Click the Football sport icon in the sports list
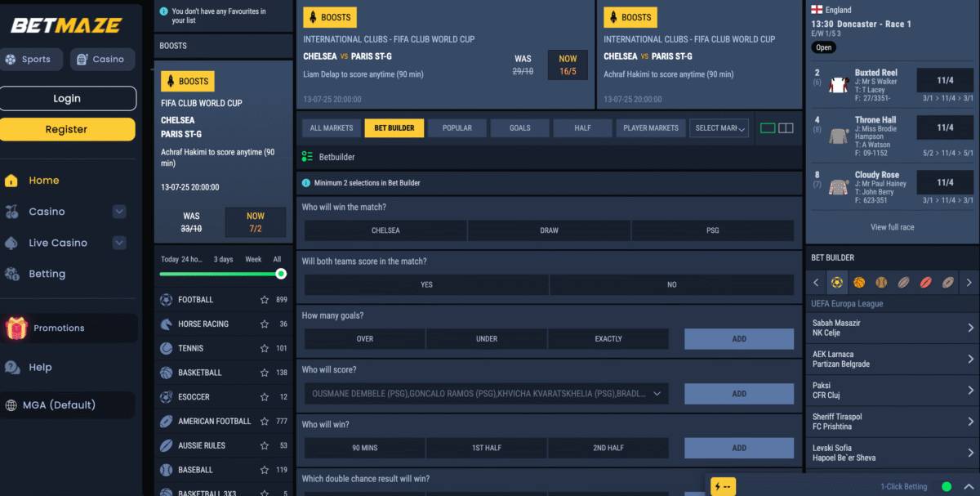980x496 pixels. pyautogui.click(x=167, y=300)
